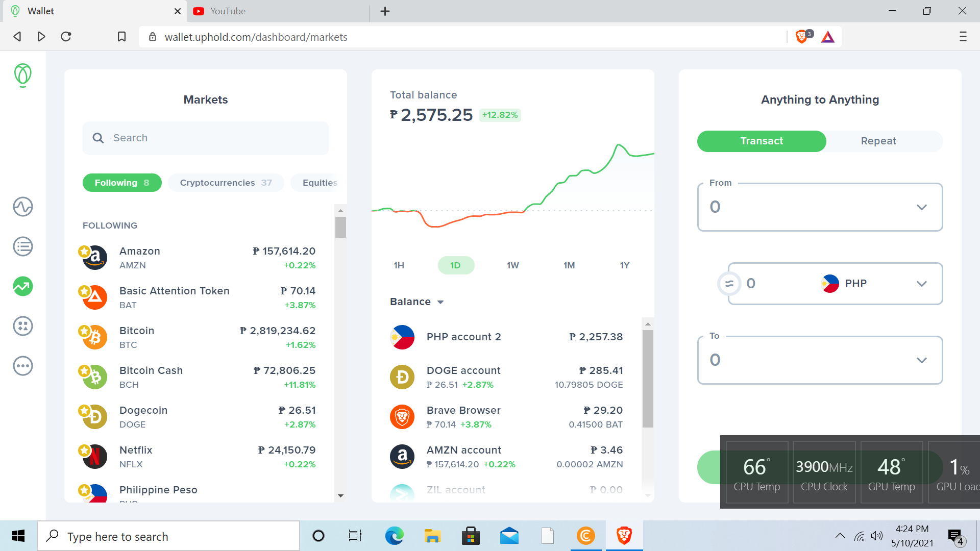Open the four-dot apps sidebar icon
Screen dimensions: 980x551
[x=23, y=326]
